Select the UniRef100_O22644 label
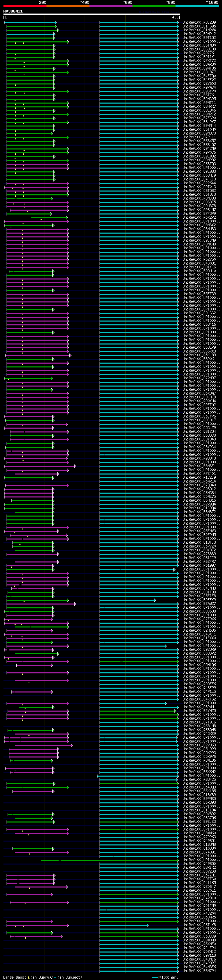The height and width of the screenshot is (980, 222). (x=199, y=183)
